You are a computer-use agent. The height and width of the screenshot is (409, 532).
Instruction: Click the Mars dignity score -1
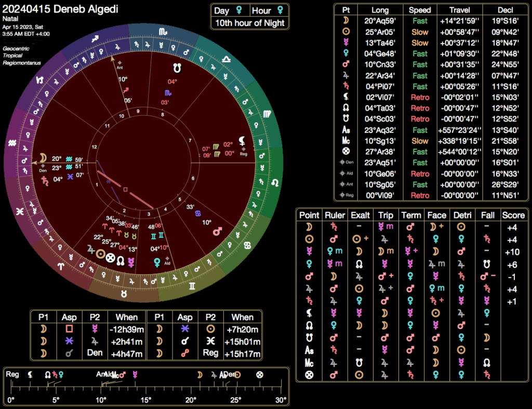[x=512, y=277]
